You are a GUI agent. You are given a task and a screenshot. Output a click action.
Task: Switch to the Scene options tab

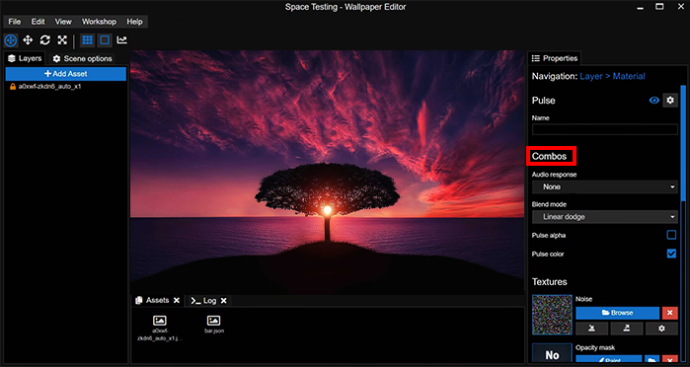click(x=82, y=59)
